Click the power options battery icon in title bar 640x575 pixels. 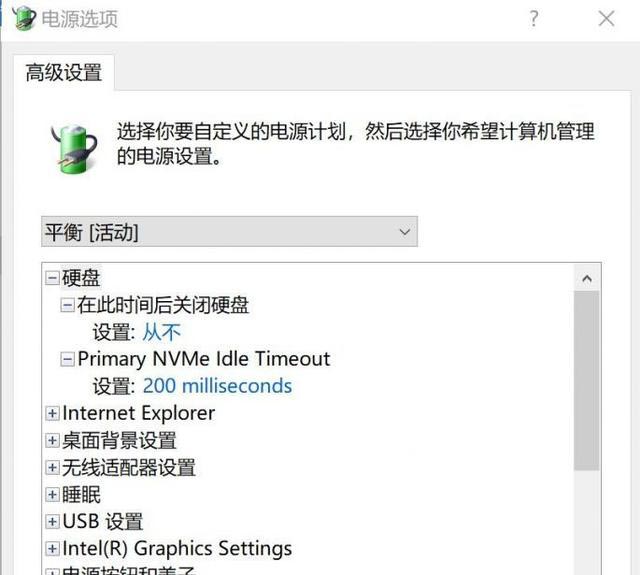pyautogui.click(x=24, y=18)
